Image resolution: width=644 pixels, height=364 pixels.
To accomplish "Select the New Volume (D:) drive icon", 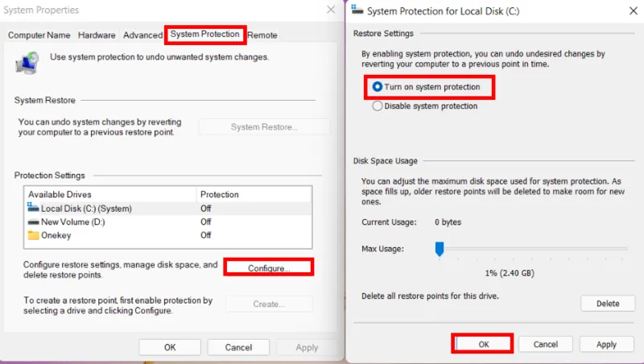I will pos(33,221).
